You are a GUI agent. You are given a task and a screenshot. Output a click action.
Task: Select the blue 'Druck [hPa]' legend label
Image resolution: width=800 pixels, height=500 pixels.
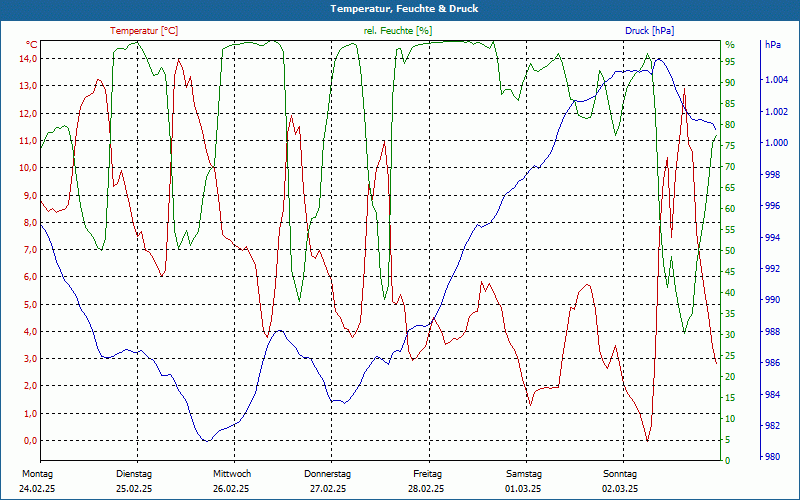pyautogui.click(x=649, y=31)
